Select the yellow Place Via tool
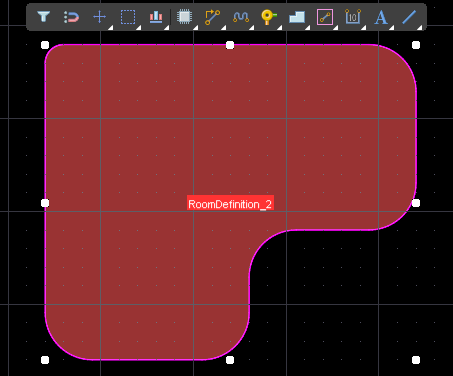 pos(269,17)
